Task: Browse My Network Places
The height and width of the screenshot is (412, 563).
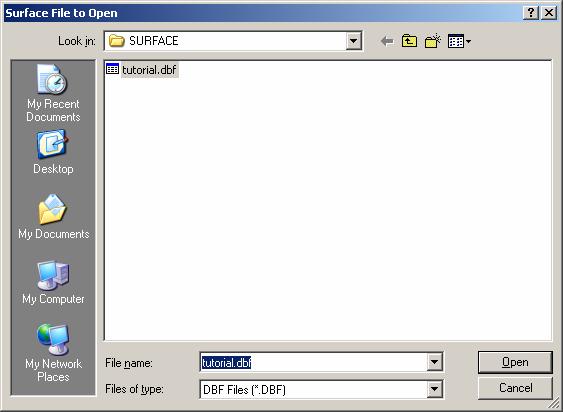Action: [x=53, y=353]
